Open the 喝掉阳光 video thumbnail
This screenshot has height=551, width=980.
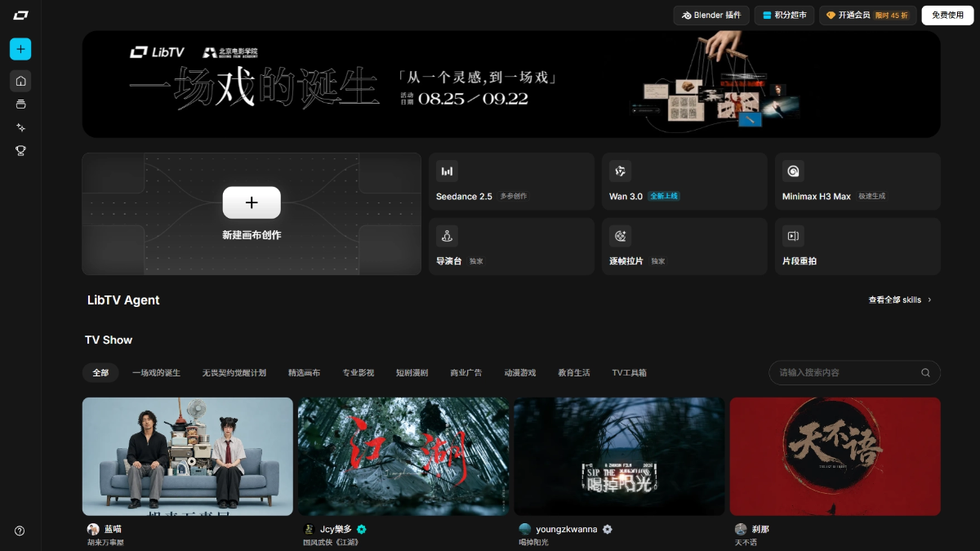tap(619, 456)
